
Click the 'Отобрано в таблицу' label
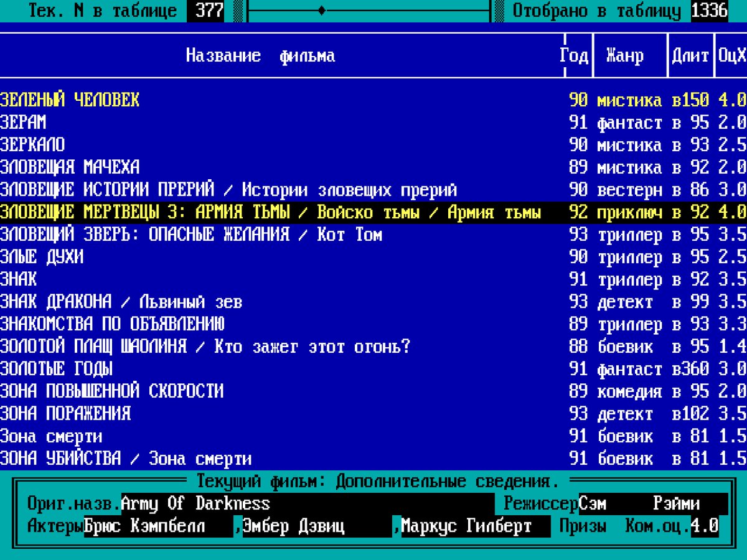point(597,11)
